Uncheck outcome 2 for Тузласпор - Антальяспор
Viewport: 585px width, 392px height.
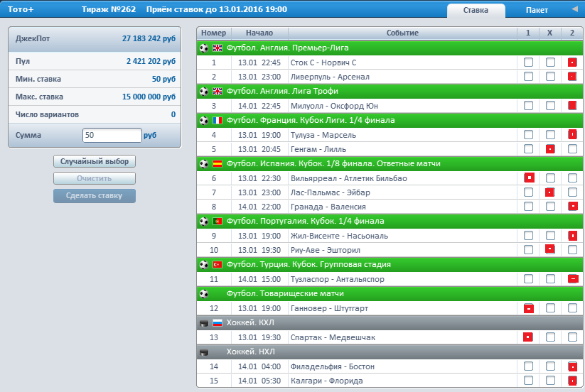[x=573, y=278]
